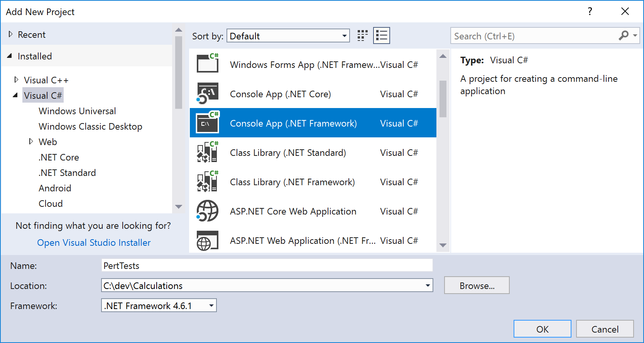Collapse the Visual C# node

click(15, 95)
